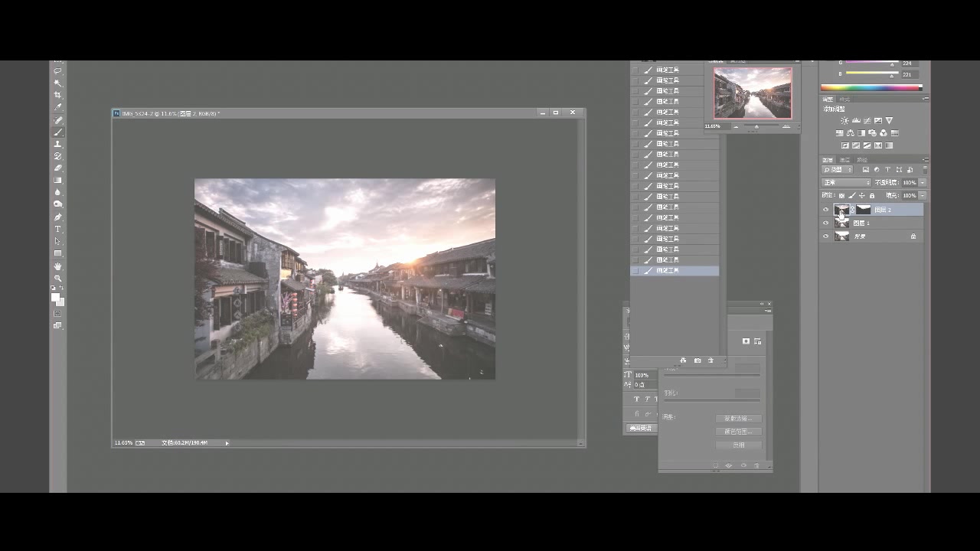980x551 pixels.
Task: Delete current state in History panel
Action: click(710, 360)
